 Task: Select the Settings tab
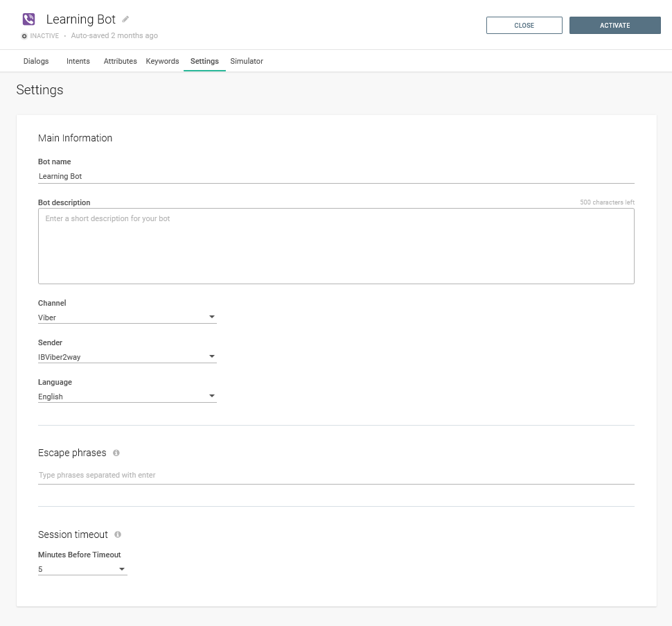coord(204,61)
